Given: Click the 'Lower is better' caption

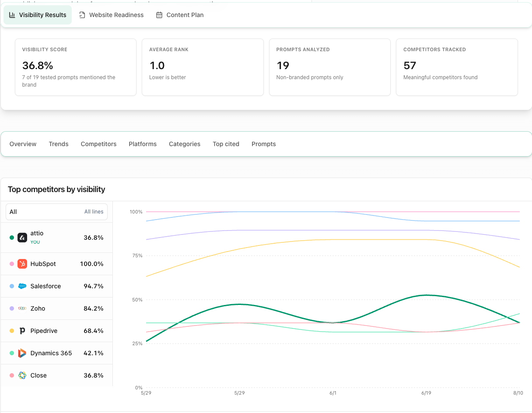Looking at the screenshot, I should pos(168,77).
